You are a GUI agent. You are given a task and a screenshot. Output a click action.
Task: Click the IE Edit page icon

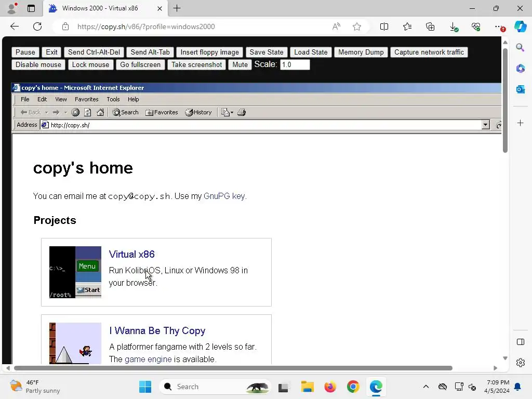(225, 112)
